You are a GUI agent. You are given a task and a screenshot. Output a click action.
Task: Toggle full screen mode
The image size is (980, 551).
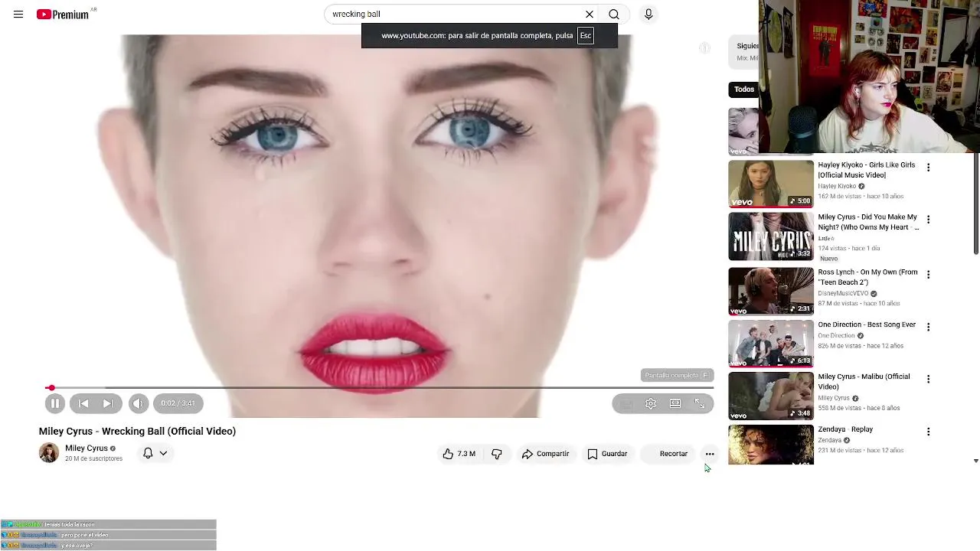700,403
